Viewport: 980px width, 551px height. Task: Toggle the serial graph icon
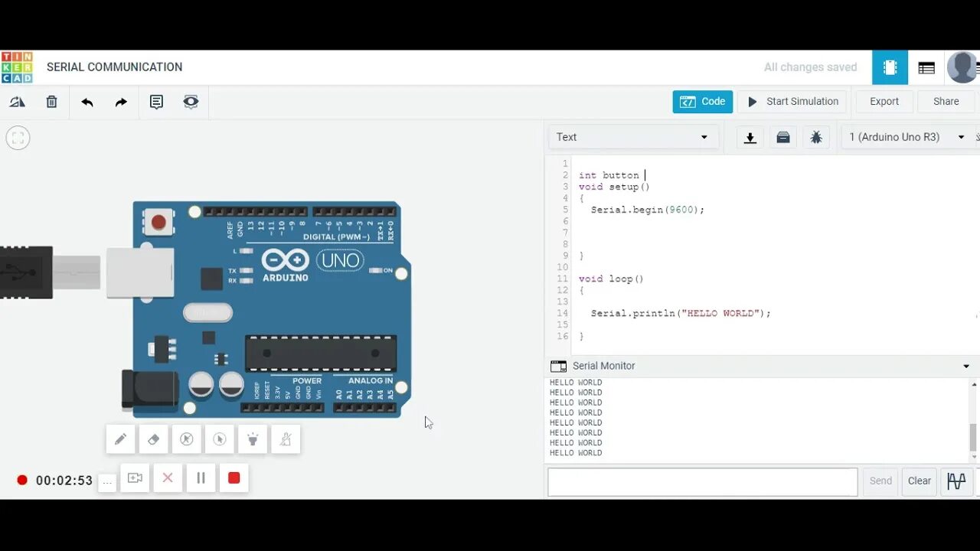pos(956,481)
